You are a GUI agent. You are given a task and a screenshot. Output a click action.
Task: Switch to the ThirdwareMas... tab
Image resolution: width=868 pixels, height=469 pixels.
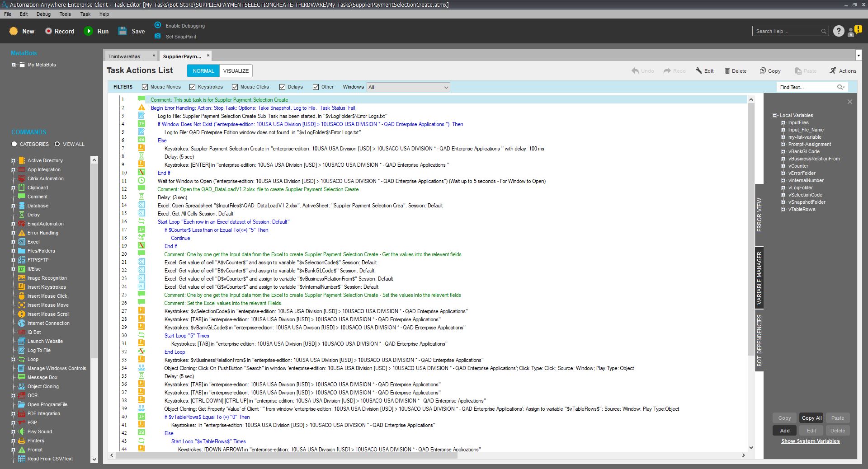coord(127,56)
